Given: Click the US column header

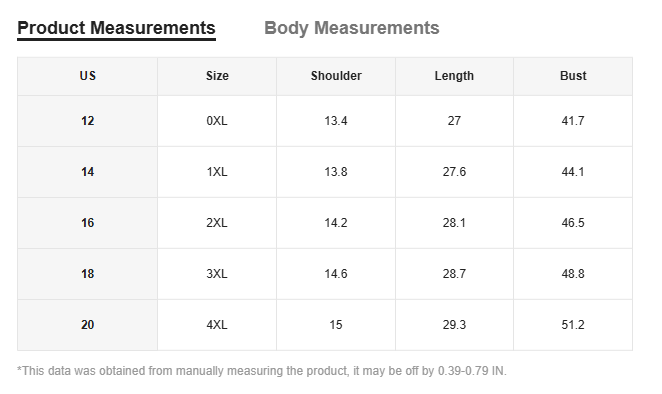Looking at the screenshot, I should click(x=87, y=76).
